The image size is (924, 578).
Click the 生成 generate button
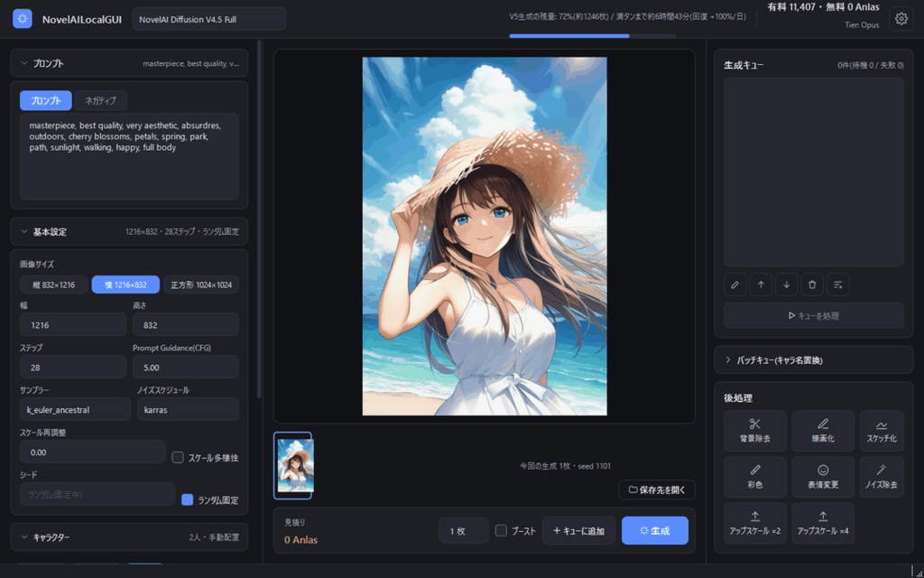pyautogui.click(x=655, y=530)
